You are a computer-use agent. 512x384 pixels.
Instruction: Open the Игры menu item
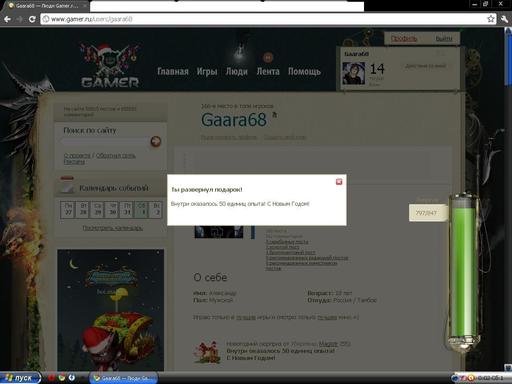[207, 71]
